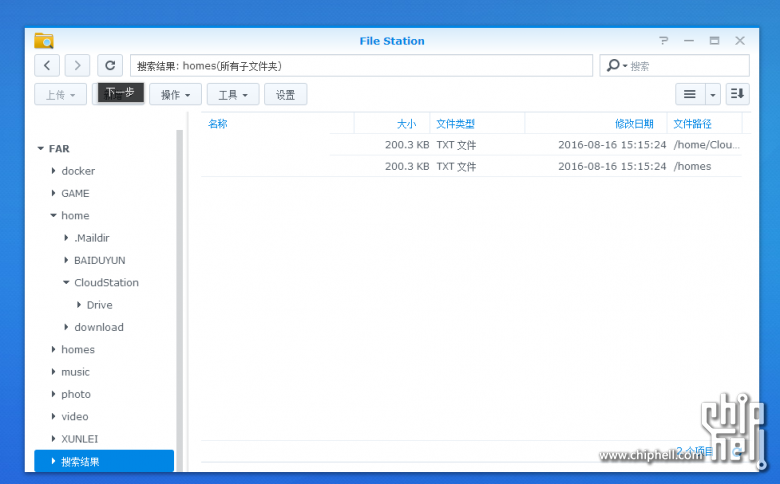Screen dimensions: 780x484
Task: Click the File Station folder icon
Action: coord(44,41)
